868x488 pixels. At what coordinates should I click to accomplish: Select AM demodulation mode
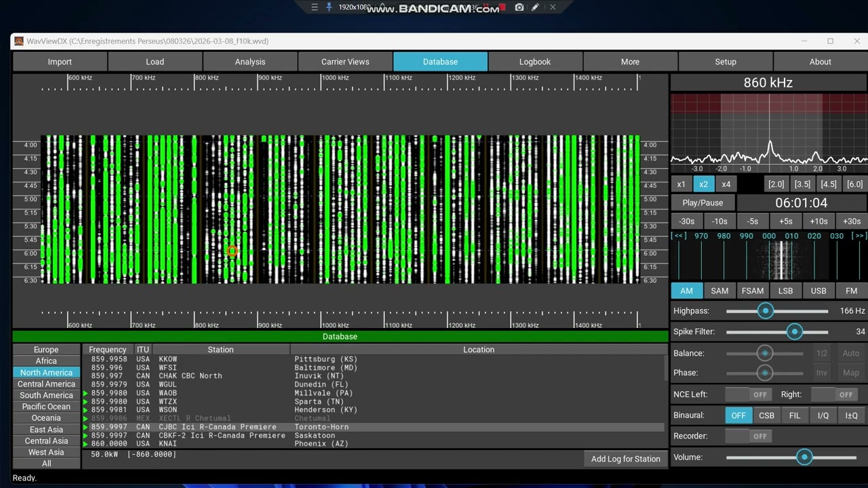[686, 291]
